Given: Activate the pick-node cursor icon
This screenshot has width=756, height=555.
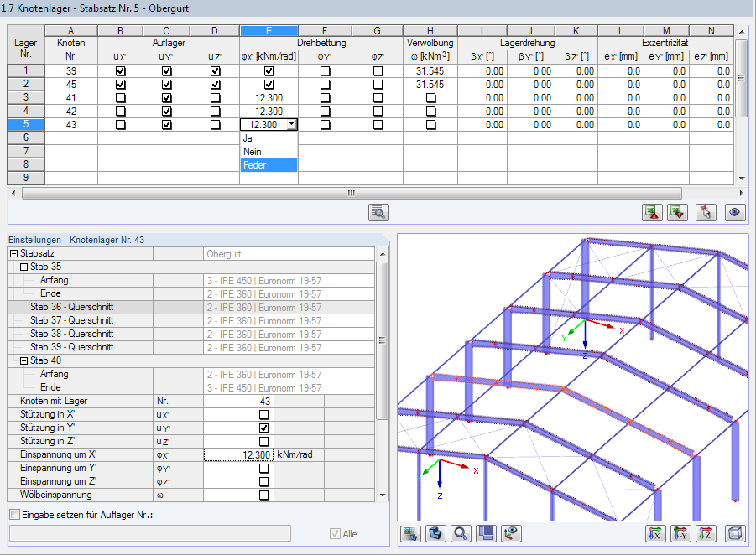Looking at the screenshot, I should (x=706, y=212).
